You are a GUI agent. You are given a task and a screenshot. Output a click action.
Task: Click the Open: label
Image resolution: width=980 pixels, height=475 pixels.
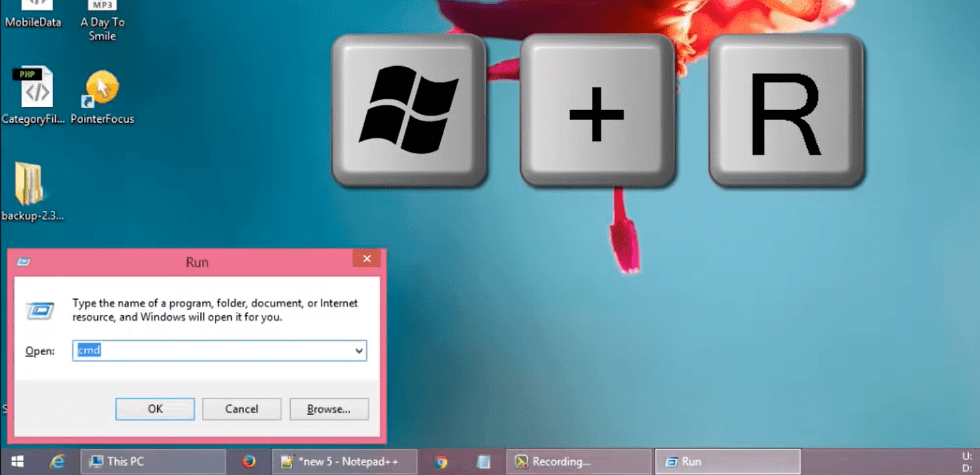40,351
